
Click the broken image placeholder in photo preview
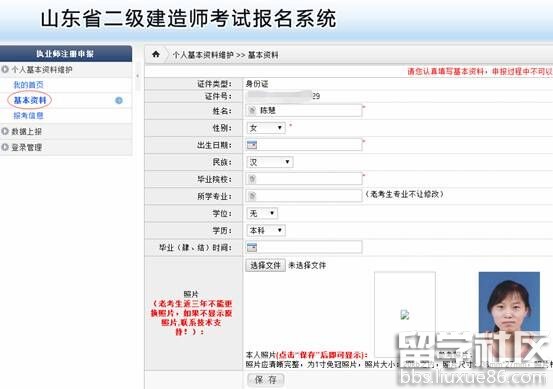coord(405,315)
